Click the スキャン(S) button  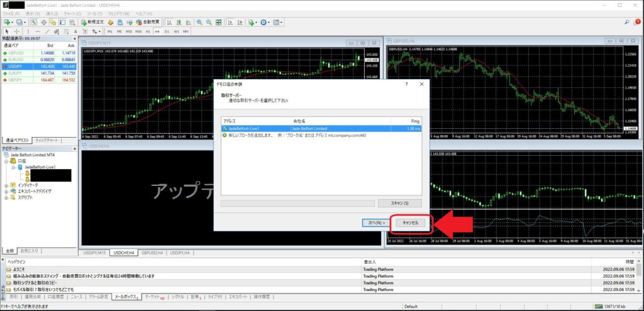coord(399,204)
